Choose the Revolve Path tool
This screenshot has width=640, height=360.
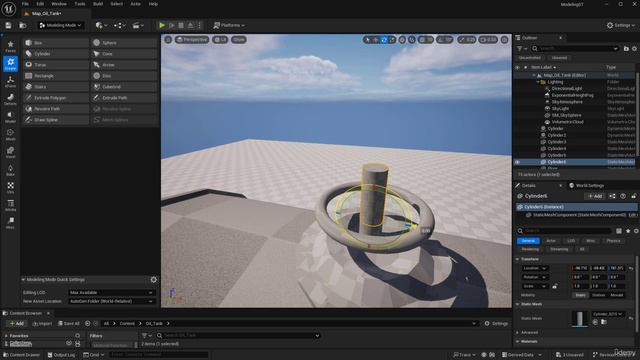click(56, 109)
